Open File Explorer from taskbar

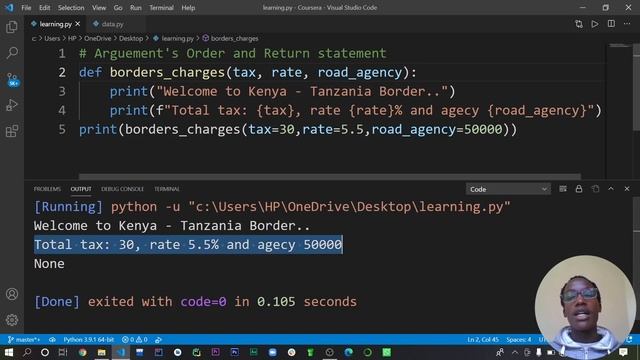102,352
